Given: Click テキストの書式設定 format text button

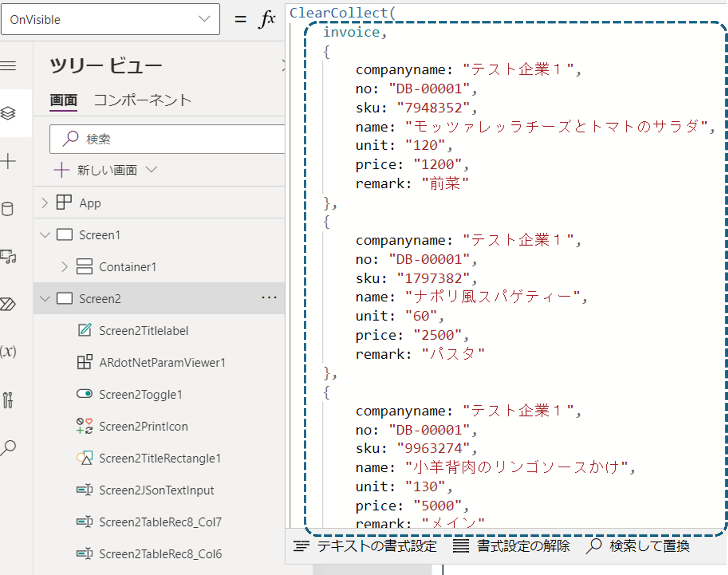Looking at the screenshot, I should click(365, 546).
